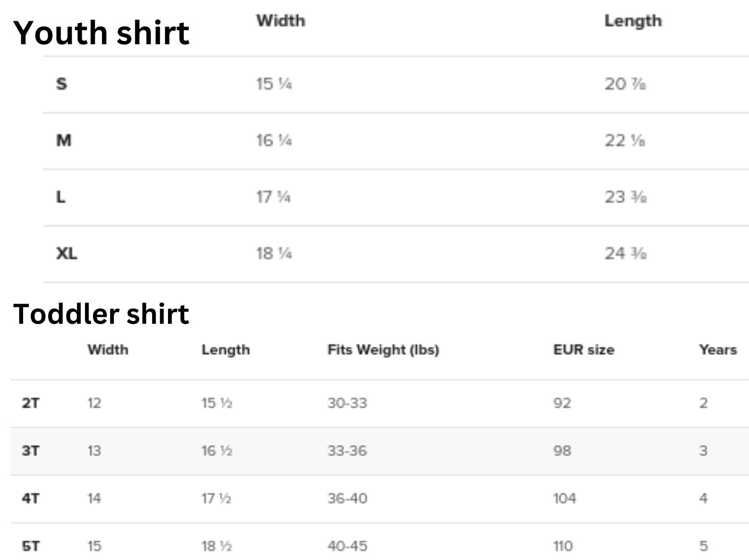This screenshot has width=749, height=560.
Task: Click the "Toddler shirt" heading
Action: [x=101, y=314]
